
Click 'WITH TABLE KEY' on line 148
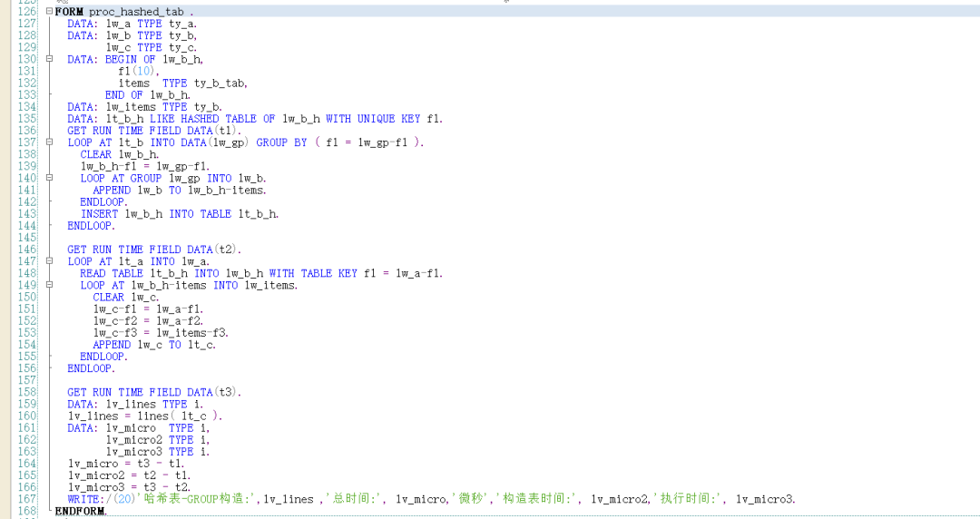point(313,272)
